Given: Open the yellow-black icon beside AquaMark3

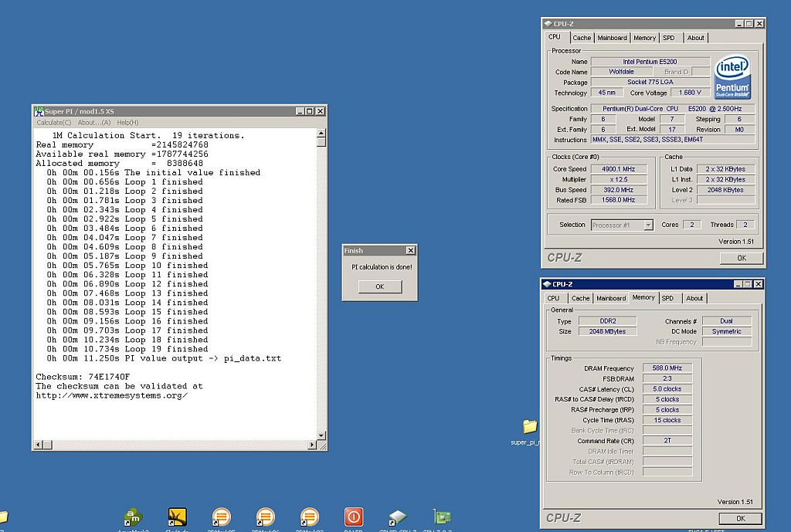Looking at the screenshot, I should pyautogui.click(x=177, y=517).
